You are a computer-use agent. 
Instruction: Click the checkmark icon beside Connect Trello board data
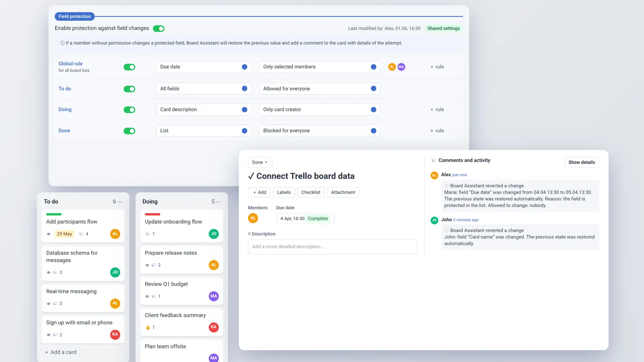[x=251, y=176]
